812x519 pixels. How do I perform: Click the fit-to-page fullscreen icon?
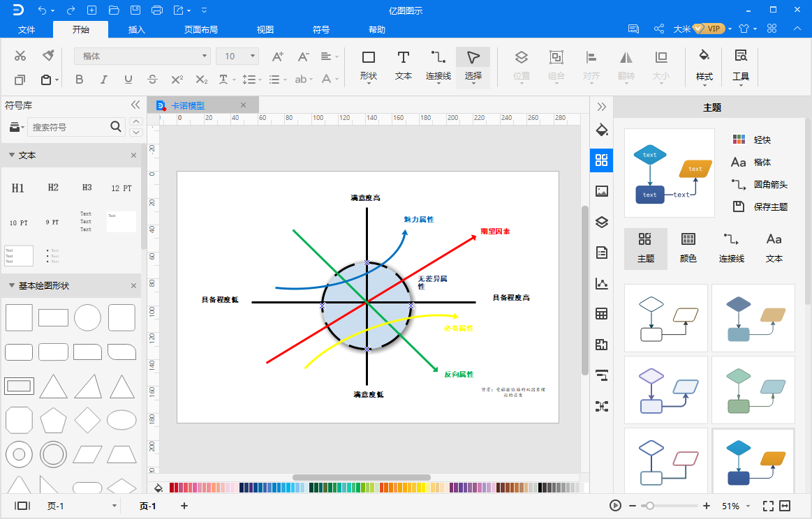click(x=768, y=506)
